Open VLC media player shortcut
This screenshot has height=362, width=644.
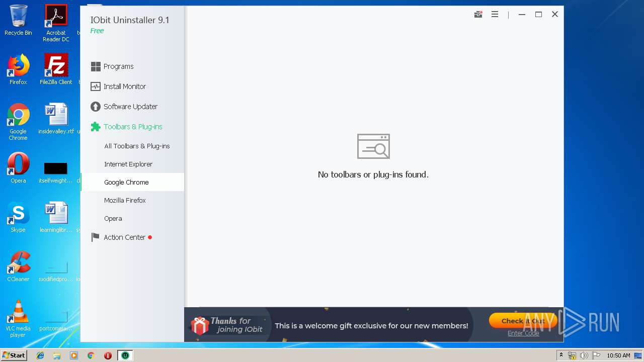click(x=18, y=319)
